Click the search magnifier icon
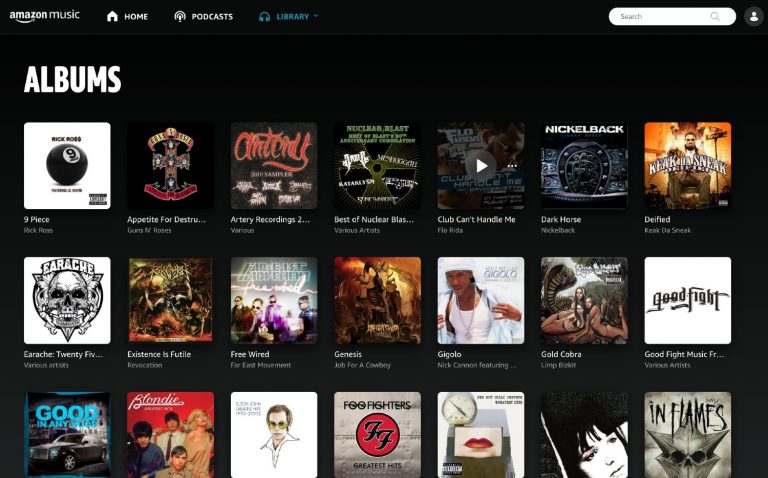Image resolution: width=768 pixels, height=478 pixels. click(x=715, y=16)
